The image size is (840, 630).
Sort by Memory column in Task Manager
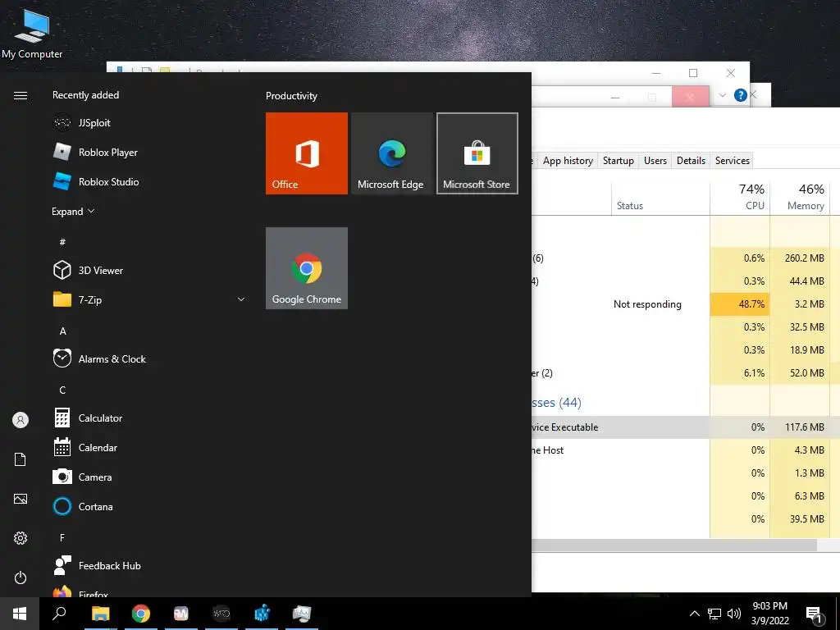(800, 198)
